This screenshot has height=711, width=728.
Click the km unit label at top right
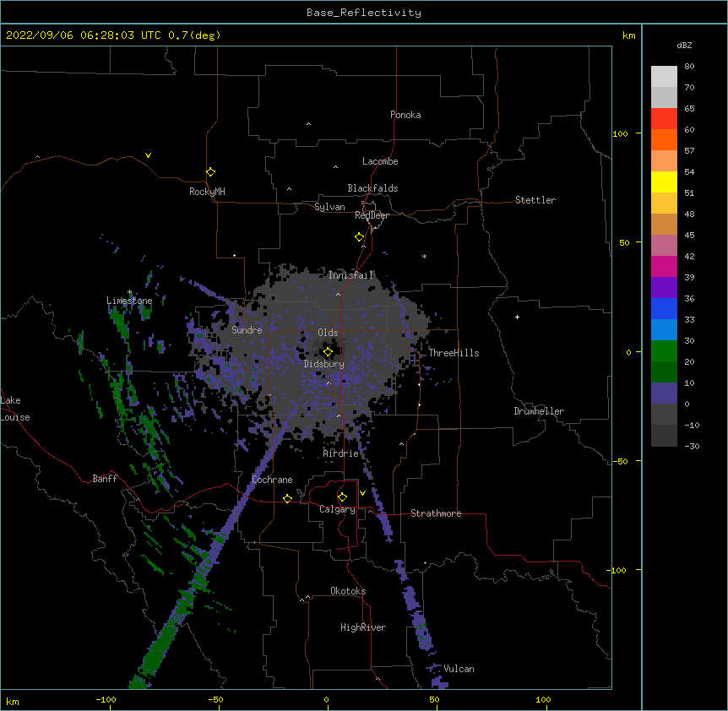628,35
